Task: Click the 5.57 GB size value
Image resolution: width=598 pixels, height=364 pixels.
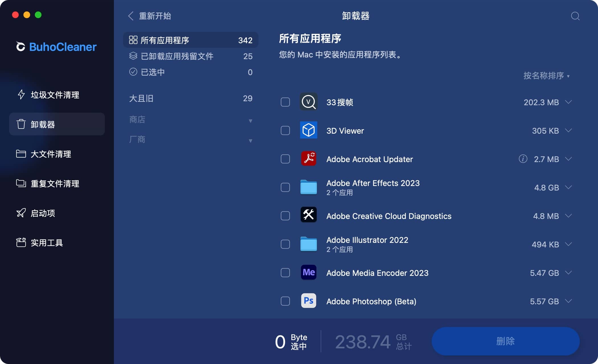Action: tap(544, 301)
